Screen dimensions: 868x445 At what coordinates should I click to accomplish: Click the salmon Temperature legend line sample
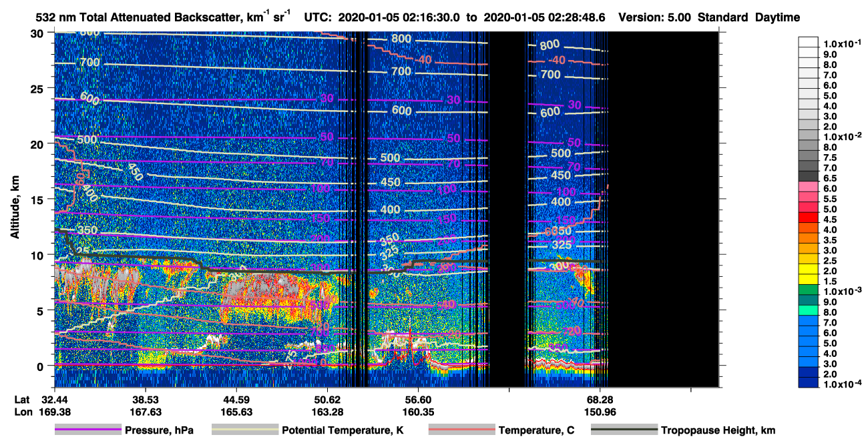462,430
